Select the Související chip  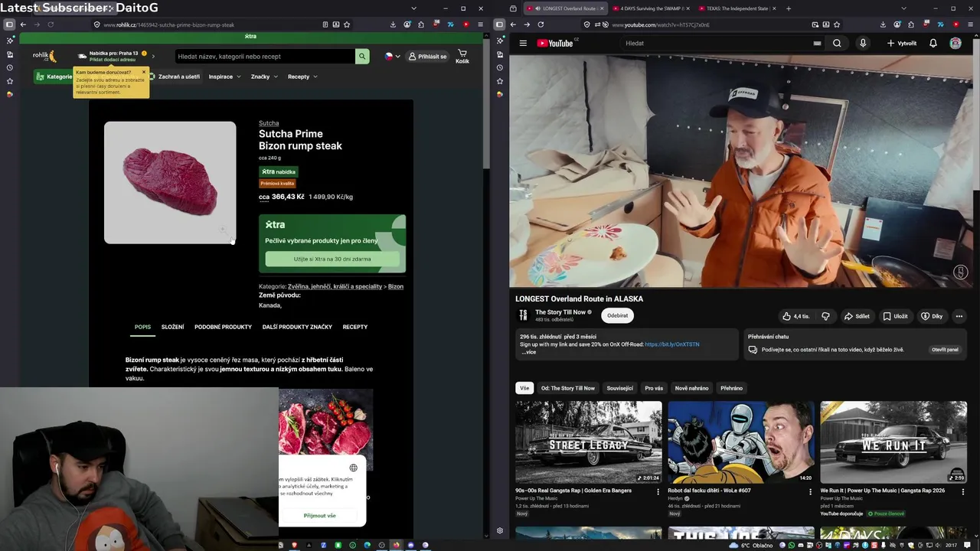[620, 388]
